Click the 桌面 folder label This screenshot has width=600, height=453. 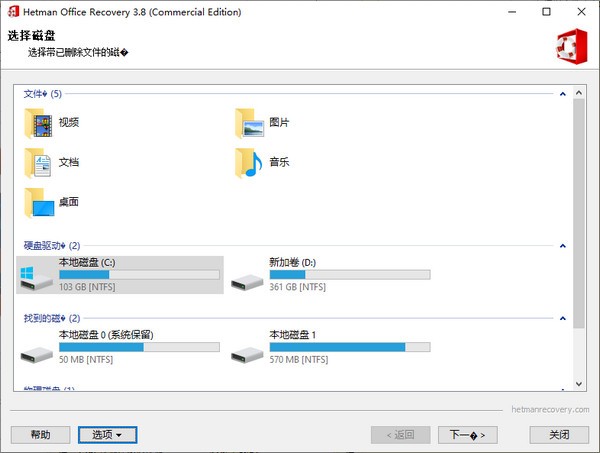click(69, 202)
